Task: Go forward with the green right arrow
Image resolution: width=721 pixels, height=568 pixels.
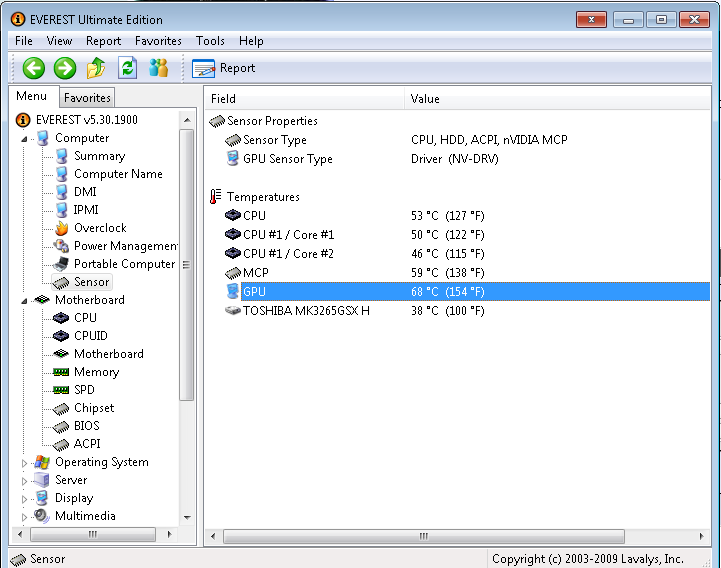Action: (x=65, y=69)
